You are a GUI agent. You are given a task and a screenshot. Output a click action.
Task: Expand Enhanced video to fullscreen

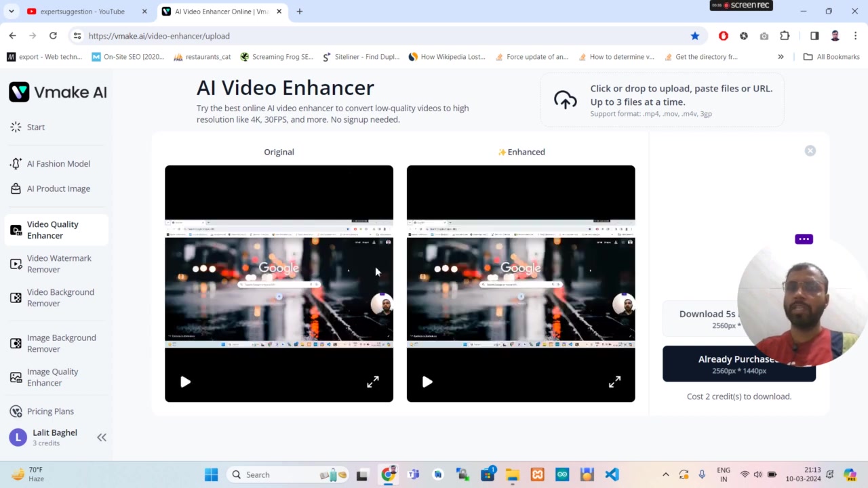[614, 382]
